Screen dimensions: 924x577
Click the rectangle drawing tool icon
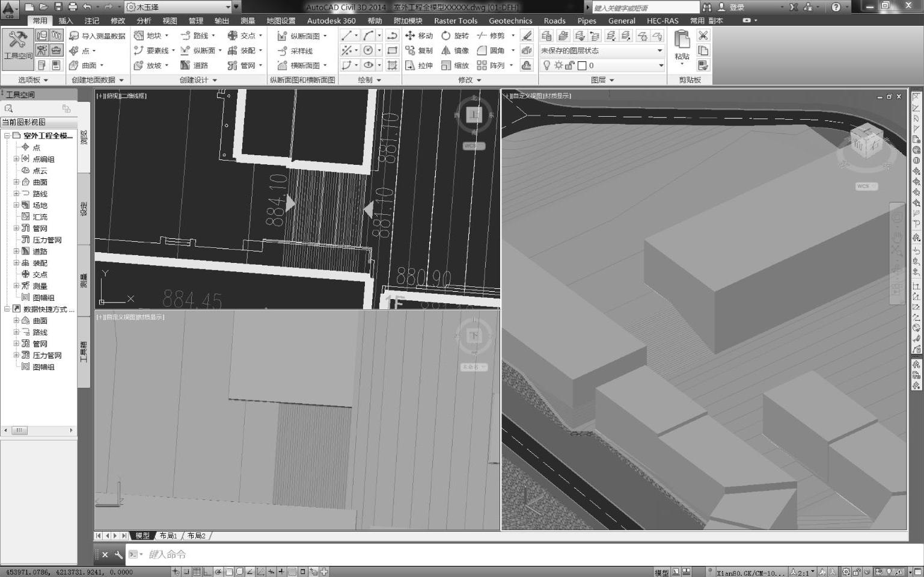pos(393,51)
